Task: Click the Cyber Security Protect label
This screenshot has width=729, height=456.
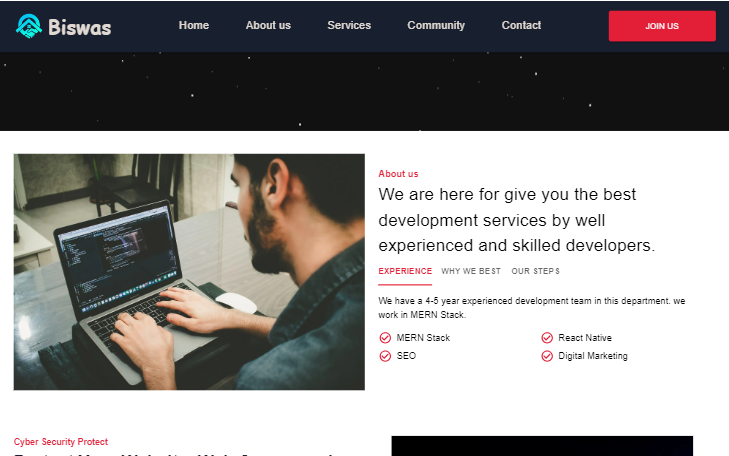Action: pyautogui.click(x=61, y=442)
